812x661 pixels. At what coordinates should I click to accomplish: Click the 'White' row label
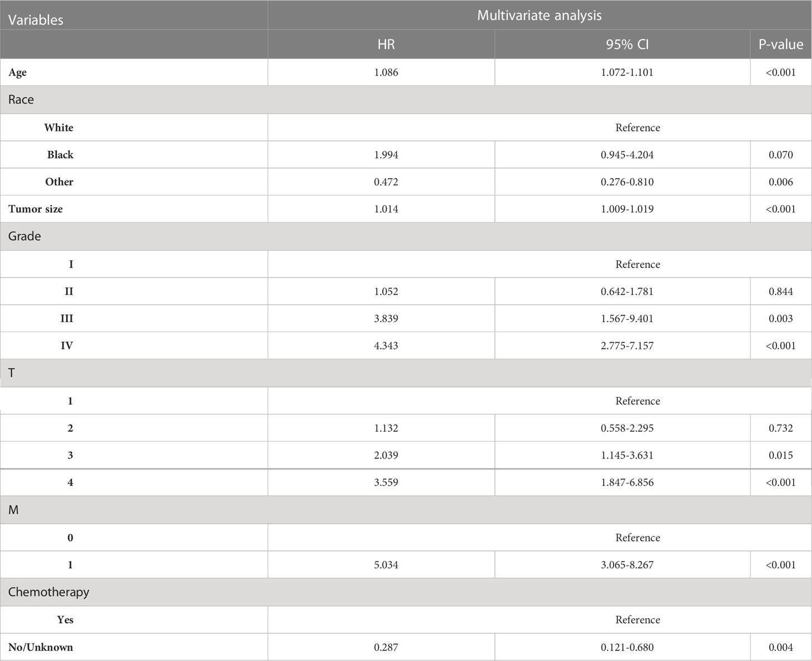(x=58, y=127)
